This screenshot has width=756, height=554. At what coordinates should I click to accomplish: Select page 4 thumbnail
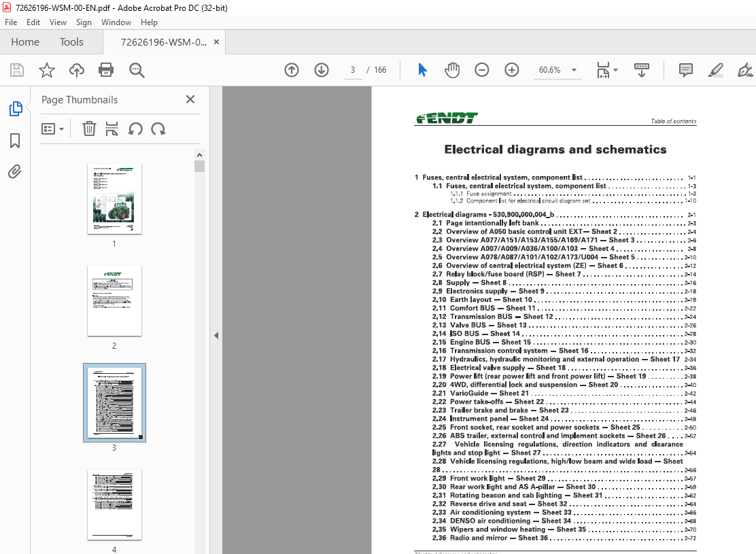[114, 504]
